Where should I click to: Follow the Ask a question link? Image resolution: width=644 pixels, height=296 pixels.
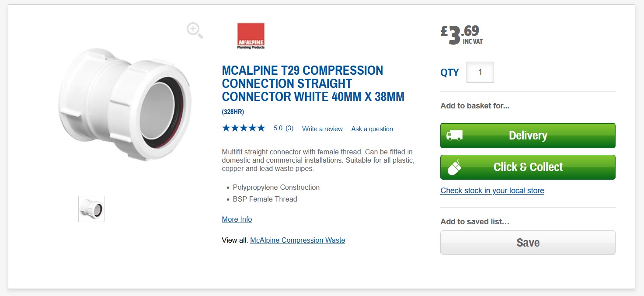(372, 129)
